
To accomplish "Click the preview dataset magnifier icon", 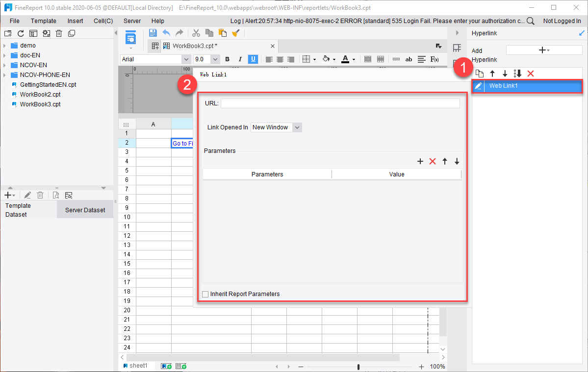I will (56, 195).
